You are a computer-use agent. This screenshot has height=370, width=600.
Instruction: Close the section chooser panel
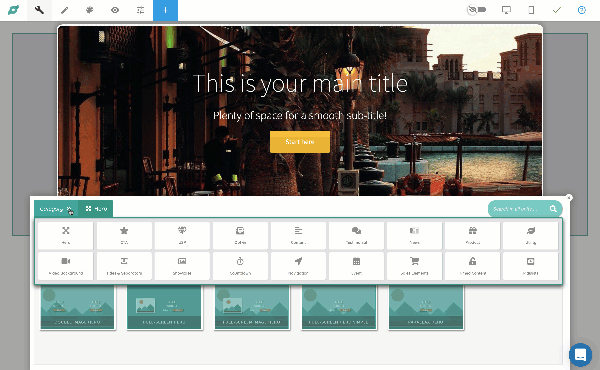(x=569, y=197)
